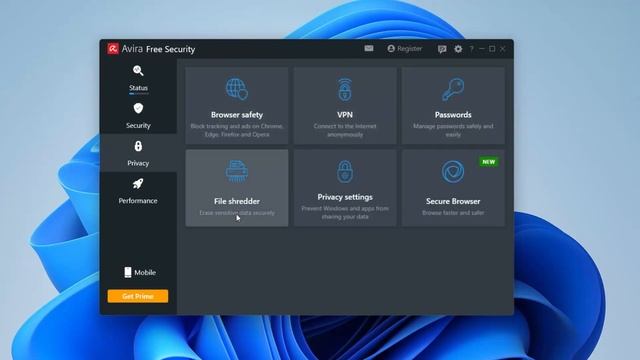Image resolution: width=640 pixels, height=360 pixels.
Task: Click the green NEW badge
Action: click(489, 162)
